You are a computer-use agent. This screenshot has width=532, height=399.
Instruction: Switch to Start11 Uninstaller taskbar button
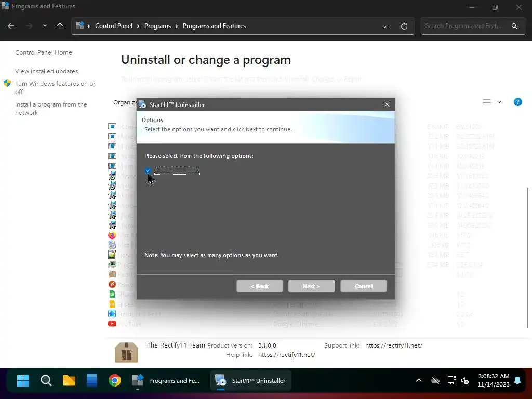point(251,381)
